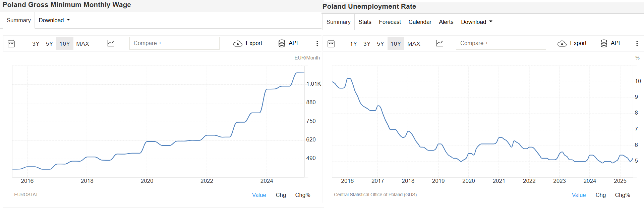
Task: Expand Download dropdown under Unemployment Rate
Action: pos(476,22)
